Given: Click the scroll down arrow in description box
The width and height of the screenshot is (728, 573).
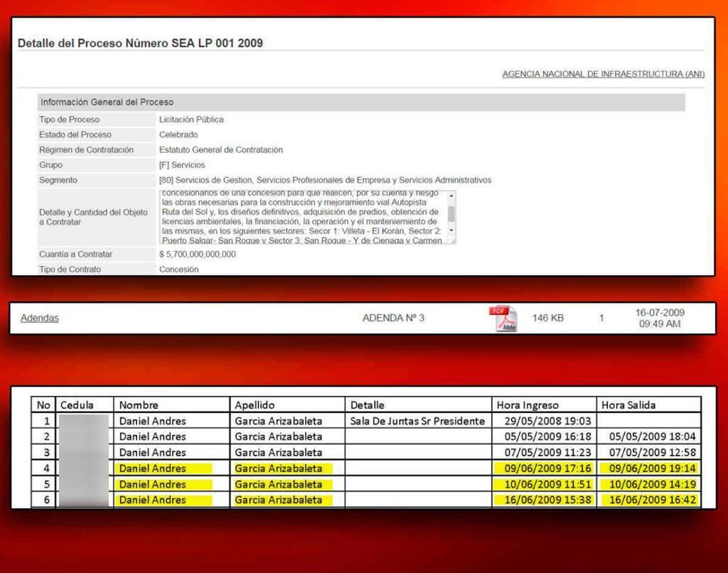Looking at the screenshot, I should coord(451,232).
